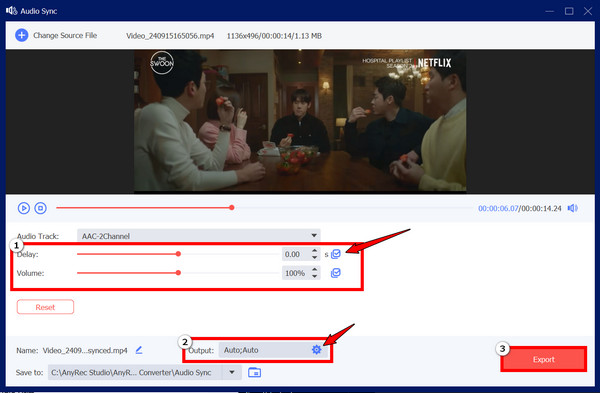600x393 pixels.
Task: Click the Delay slider handle
Action: 178,254
